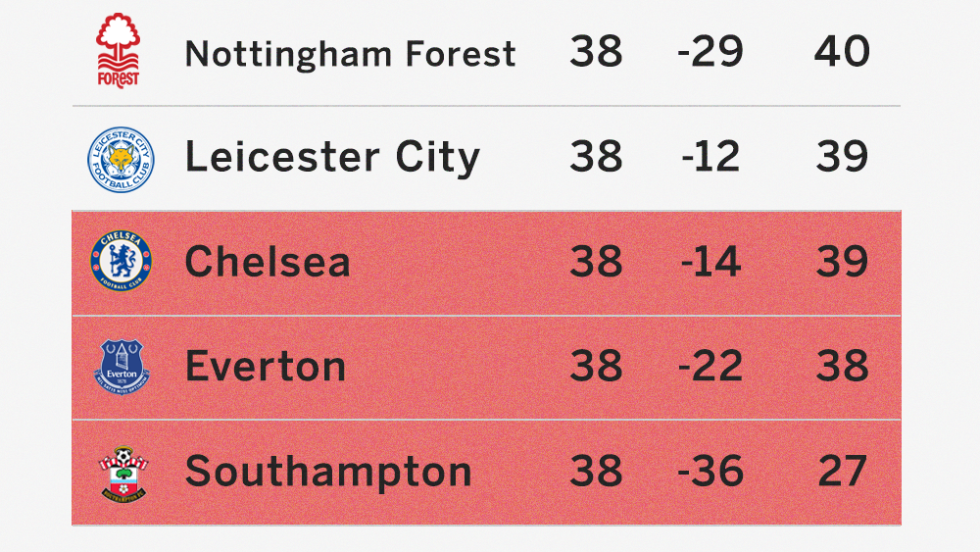Click the Leicester City fox badge
The width and height of the screenshot is (980, 552).
[121, 160]
